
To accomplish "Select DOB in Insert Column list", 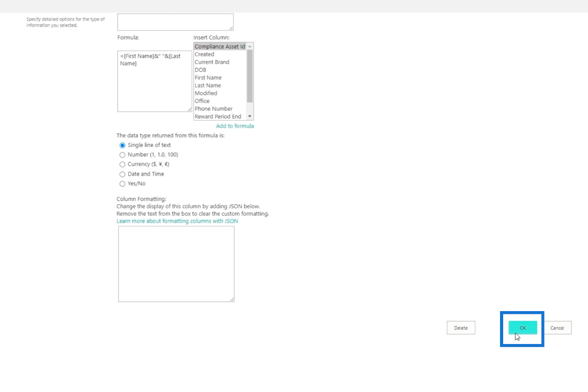I will (x=220, y=70).
